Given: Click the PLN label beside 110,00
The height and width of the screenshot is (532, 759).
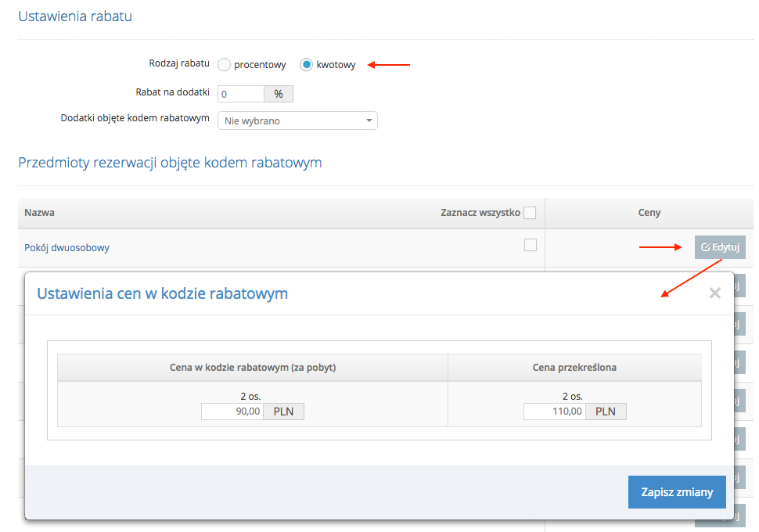Looking at the screenshot, I should [x=606, y=412].
